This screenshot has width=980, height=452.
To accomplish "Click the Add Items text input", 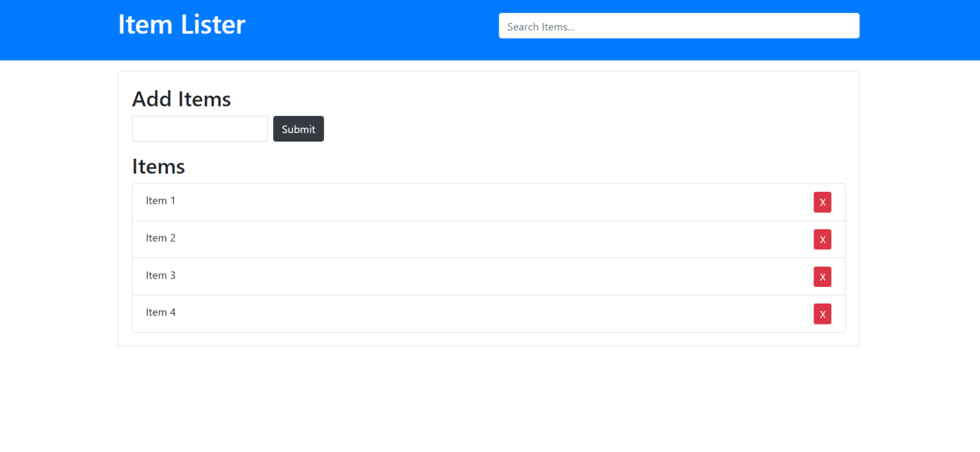I will click(199, 128).
